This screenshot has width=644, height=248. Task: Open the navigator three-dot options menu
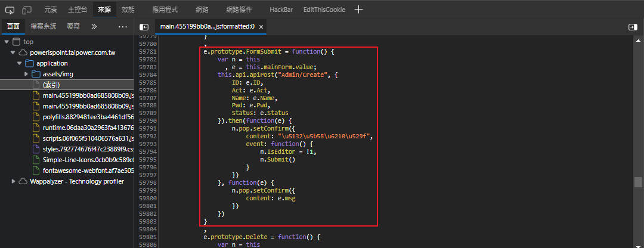123,27
